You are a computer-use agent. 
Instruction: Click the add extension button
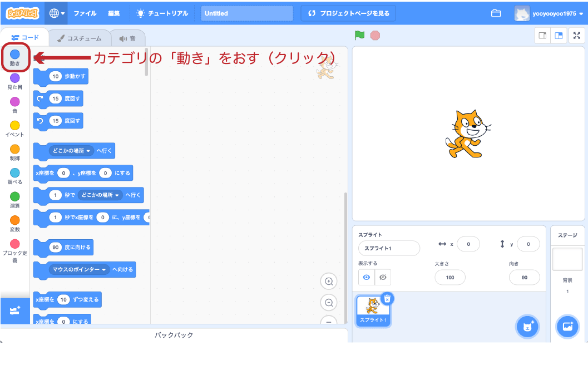(x=15, y=311)
